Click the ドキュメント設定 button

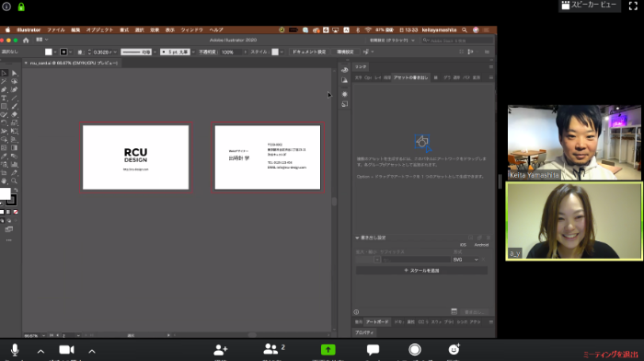[309, 52]
